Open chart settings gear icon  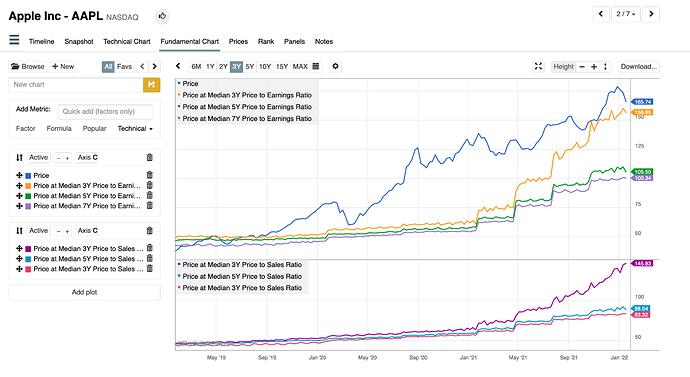pyautogui.click(x=335, y=66)
